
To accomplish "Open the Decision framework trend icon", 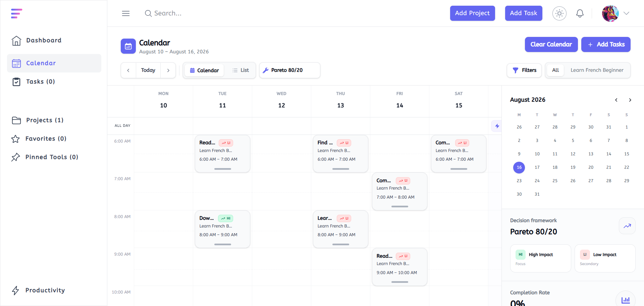I will pos(627,226).
